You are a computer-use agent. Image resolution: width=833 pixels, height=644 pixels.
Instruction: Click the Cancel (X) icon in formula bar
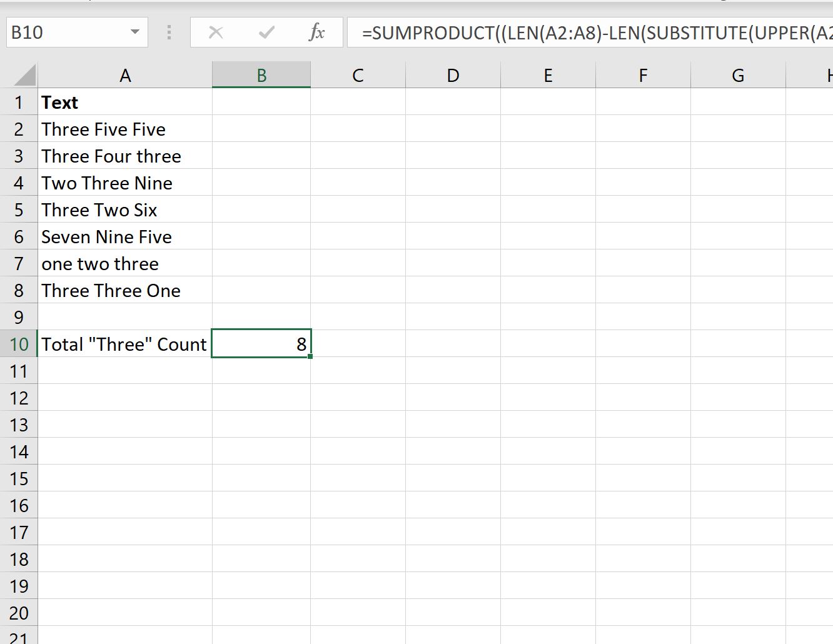pyautogui.click(x=216, y=33)
